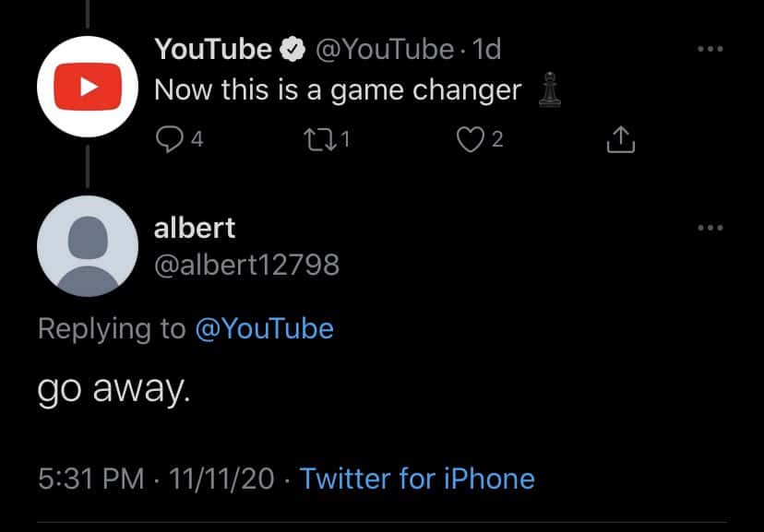Tap the reply icon under YouTube's tweet
764x532 pixels.
(169, 138)
